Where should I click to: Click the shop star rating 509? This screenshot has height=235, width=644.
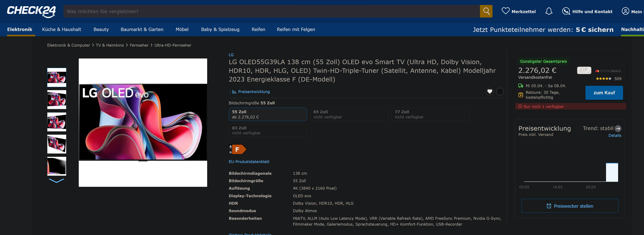(x=608, y=79)
